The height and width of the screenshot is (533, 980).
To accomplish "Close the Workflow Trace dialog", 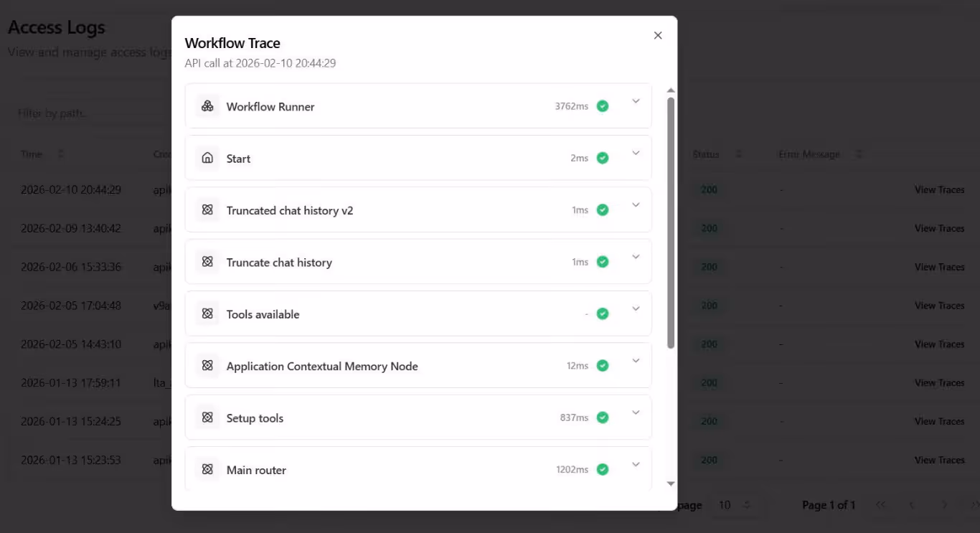I will pyautogui.click(x=658, y=35).
